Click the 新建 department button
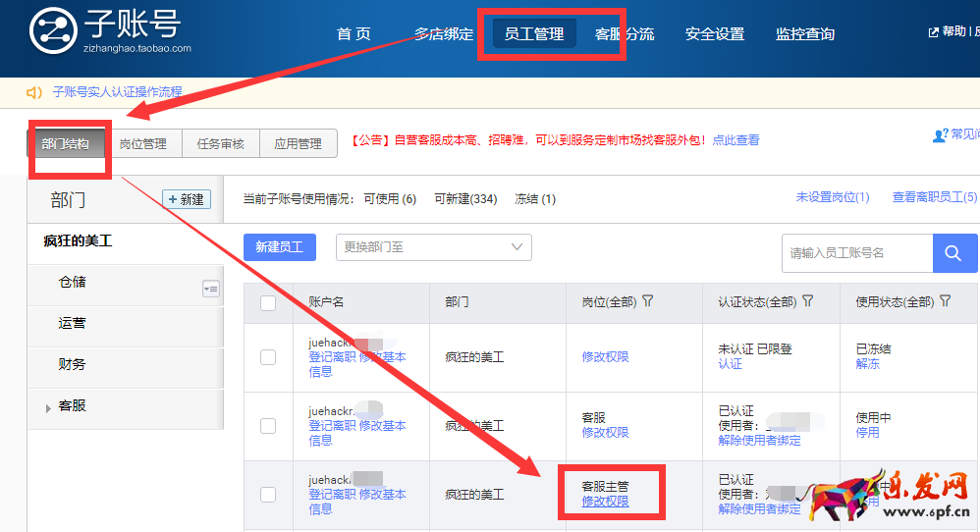980x532 pixels. coord(187,199)
